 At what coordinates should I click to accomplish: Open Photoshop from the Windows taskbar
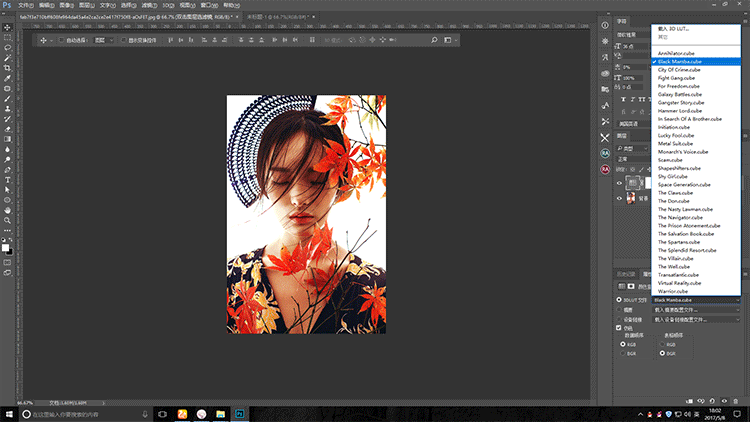pos(240,414)
